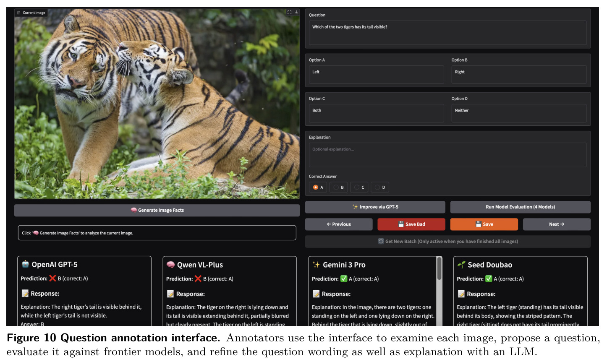Select correct answer radio B
Viewport: 607px width, 364px height.
(x=336, y=187)
